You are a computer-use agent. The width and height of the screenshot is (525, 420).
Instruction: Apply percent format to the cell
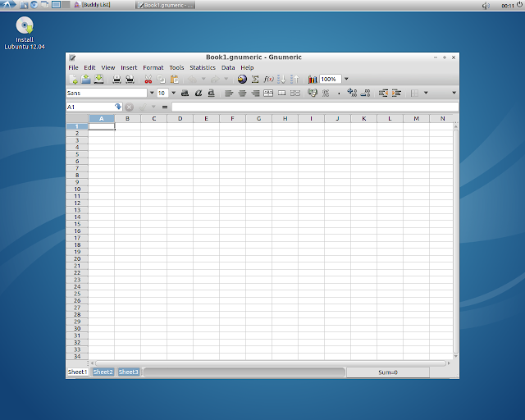[326, 94]
